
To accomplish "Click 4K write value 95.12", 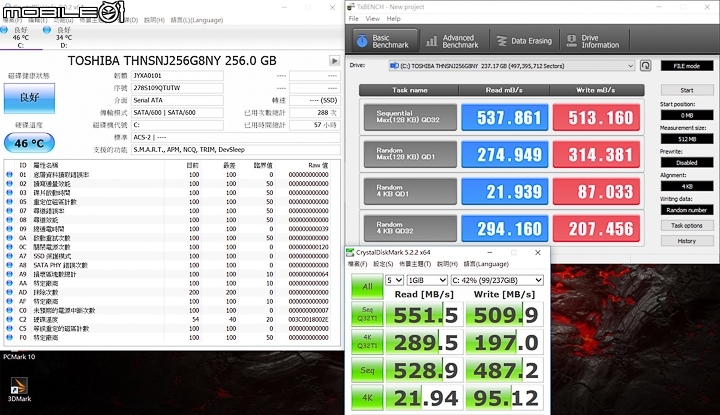I will tap(505, 398).
